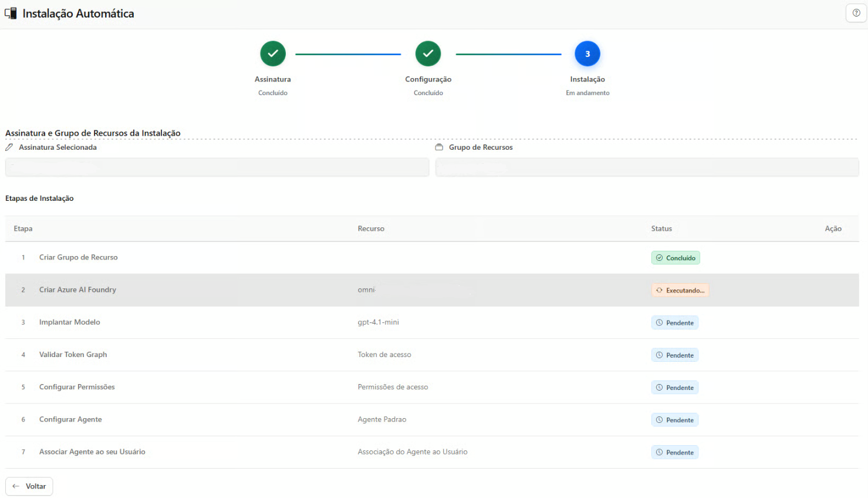Click the pencil icon beside Assinatura Selecionada
The height and width of the screenshot is (498, 868).
[9, 147]
